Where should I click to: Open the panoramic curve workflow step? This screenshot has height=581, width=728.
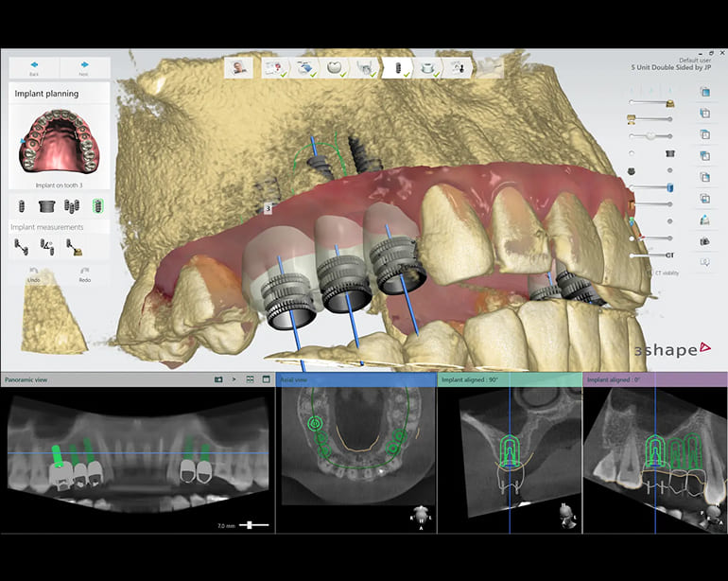point(366,68)
